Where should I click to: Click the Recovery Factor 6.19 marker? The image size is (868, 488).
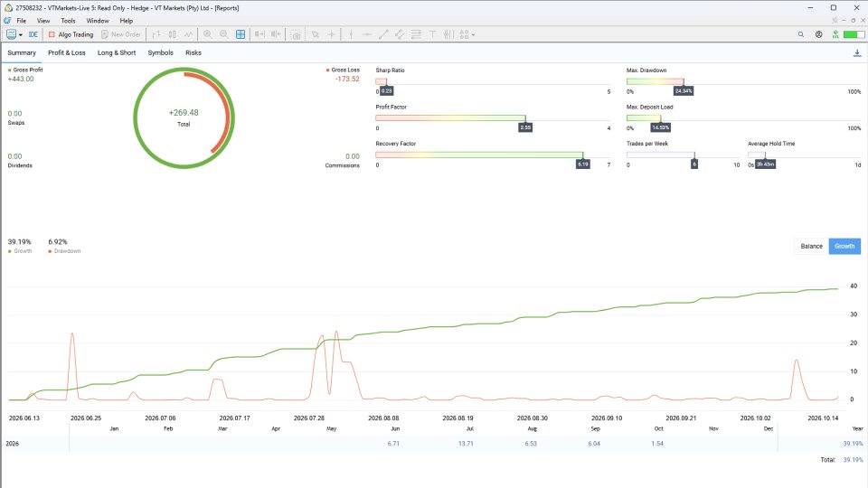tap(583, 164)
